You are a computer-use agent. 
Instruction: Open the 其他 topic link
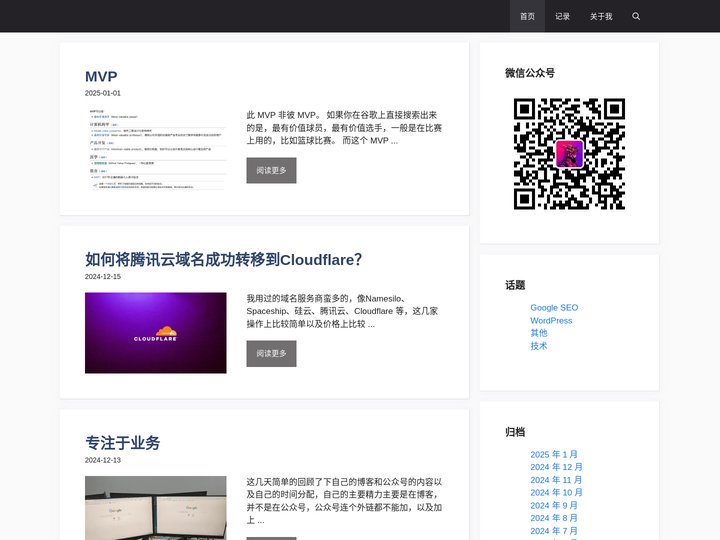539,333
